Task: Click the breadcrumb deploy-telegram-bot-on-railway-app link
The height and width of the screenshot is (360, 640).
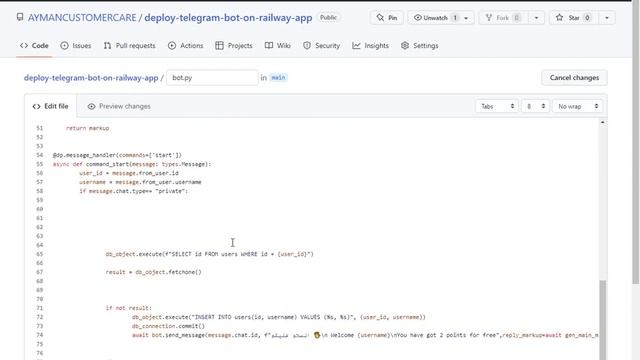Action: 91,78
